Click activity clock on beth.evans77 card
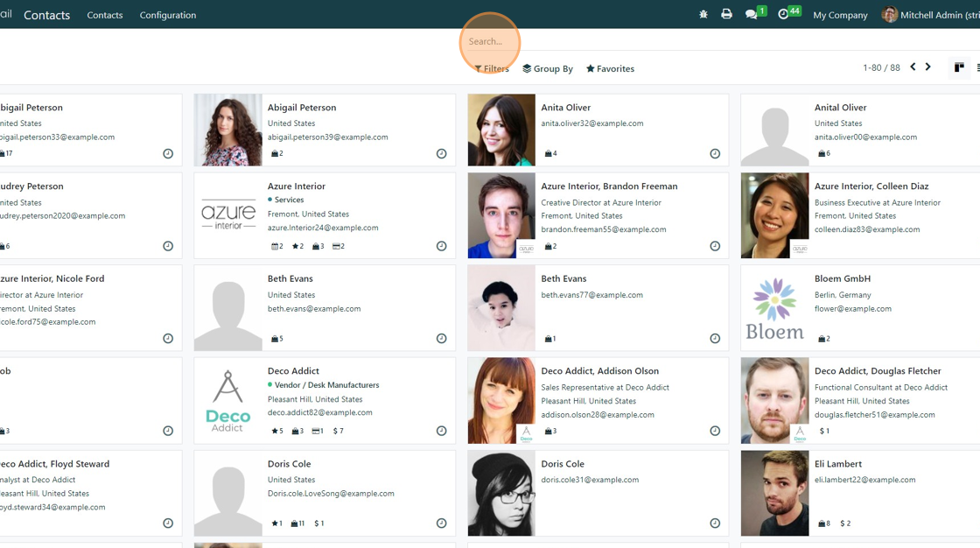 (x=715, y=339)
